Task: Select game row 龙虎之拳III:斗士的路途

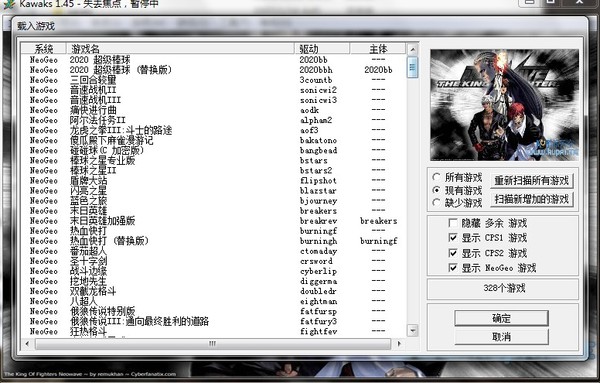Action: pyautogui.click(x=213, y=130)
